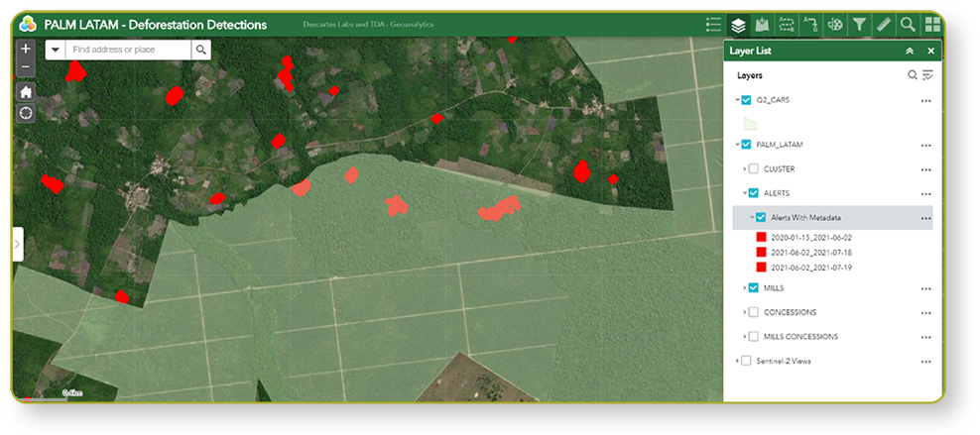
Task: Click the search magnifier button beside address box
Action: coord(201,50)
